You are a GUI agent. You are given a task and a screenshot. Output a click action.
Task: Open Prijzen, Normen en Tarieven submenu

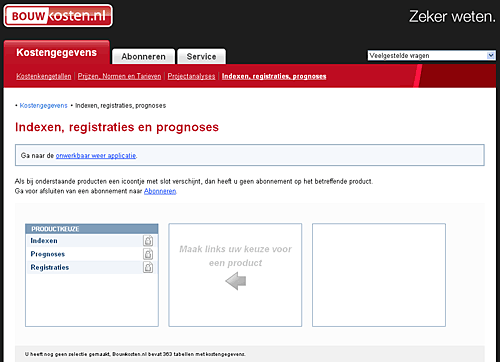119,76
